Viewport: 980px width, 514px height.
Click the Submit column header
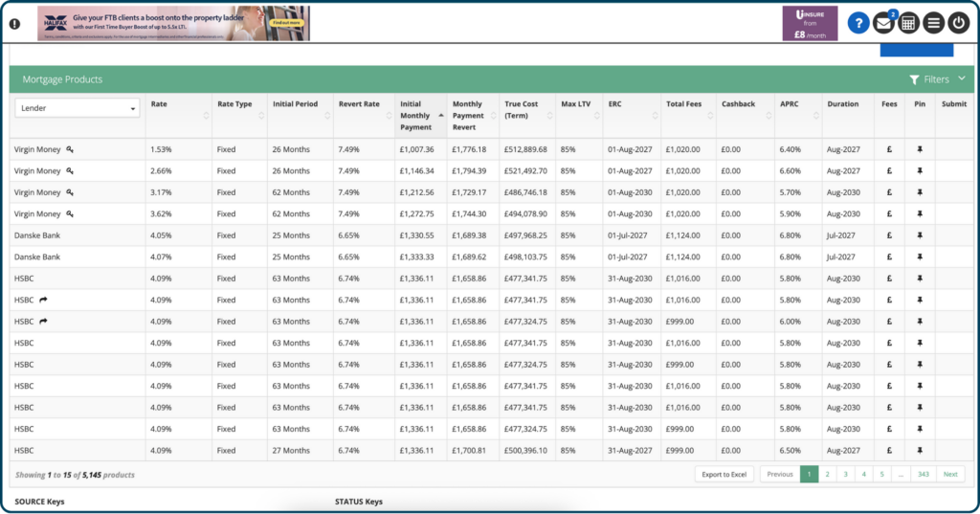coord(954,103)
